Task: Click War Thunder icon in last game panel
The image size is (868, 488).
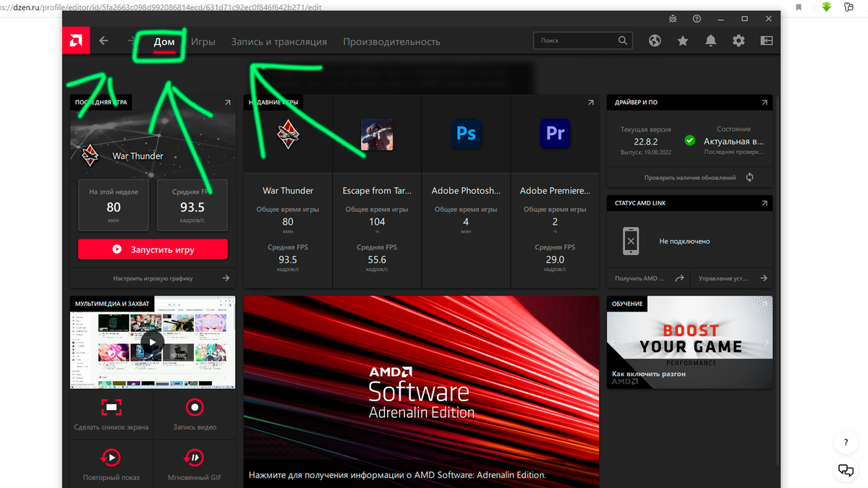Action: 90,155
